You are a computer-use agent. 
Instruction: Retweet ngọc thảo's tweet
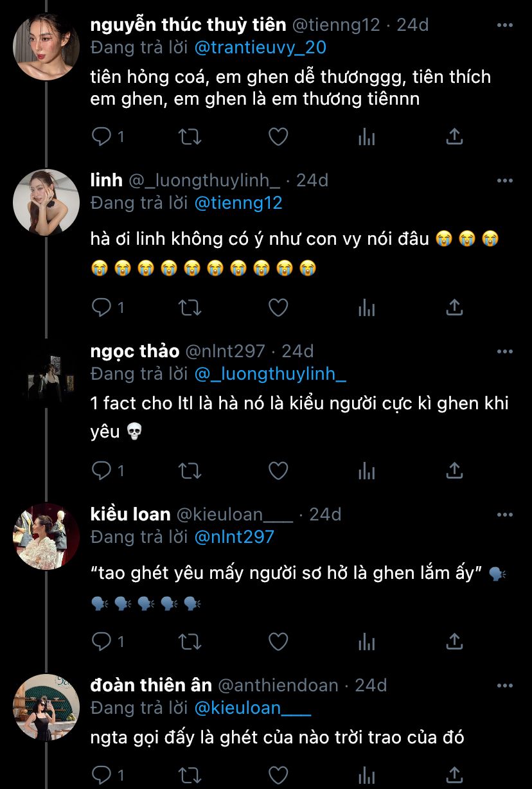tap(190, 471)
